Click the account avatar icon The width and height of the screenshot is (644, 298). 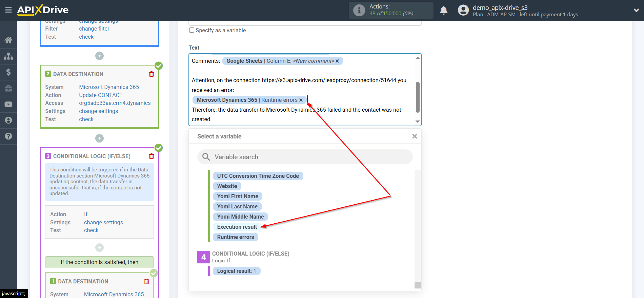tap(463, 10)
